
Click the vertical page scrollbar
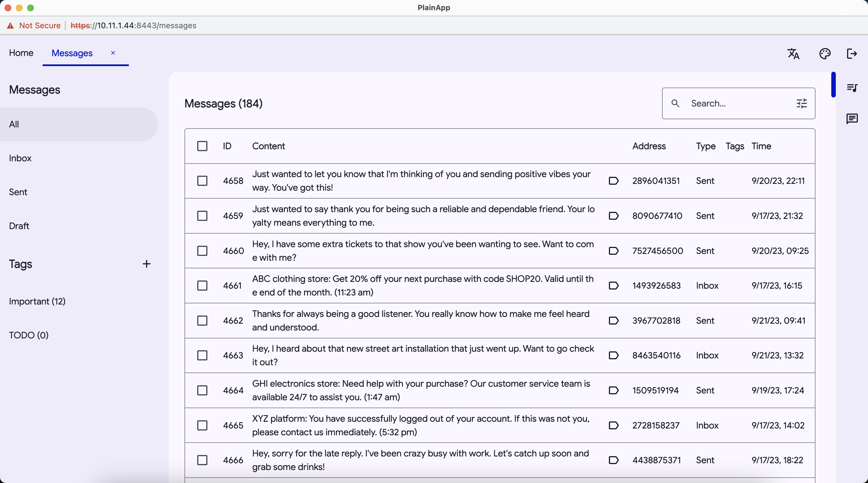pyautogui.click(x=833, y=85)
